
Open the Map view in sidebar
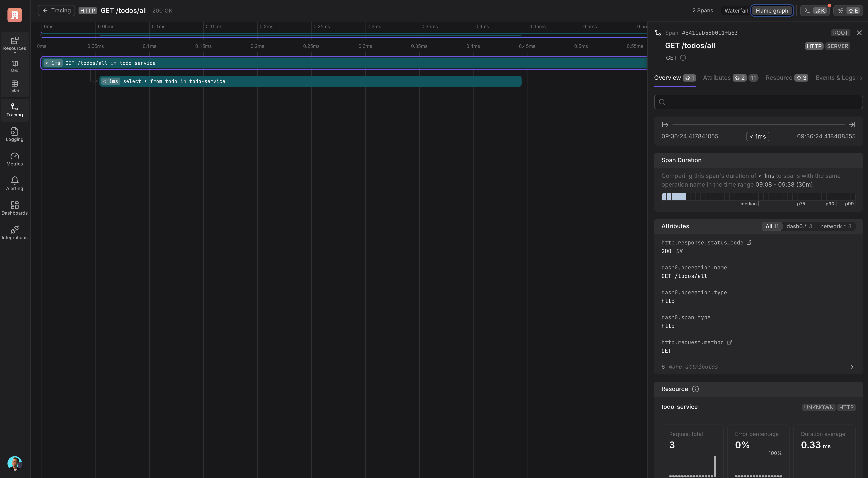tap(15, 66)
